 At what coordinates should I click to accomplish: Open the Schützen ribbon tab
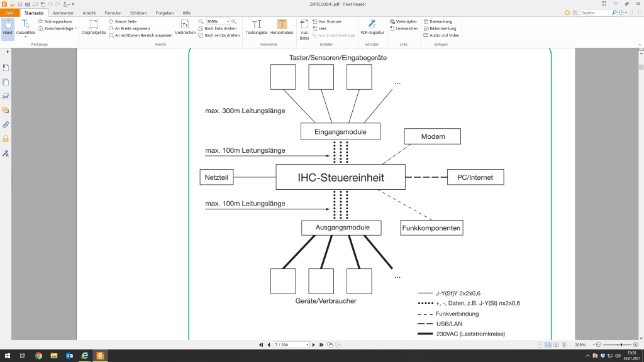click(138, 13)
